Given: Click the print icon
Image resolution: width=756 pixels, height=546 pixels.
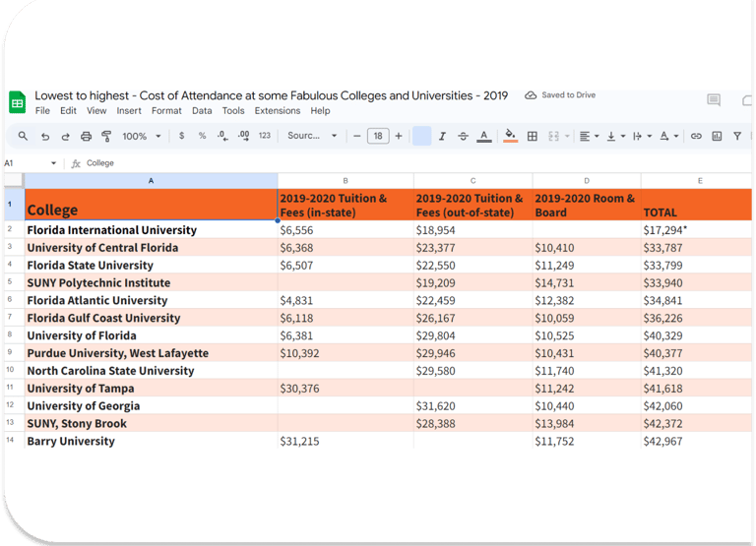Looking at the screenshot, I should tap(86, 137).
